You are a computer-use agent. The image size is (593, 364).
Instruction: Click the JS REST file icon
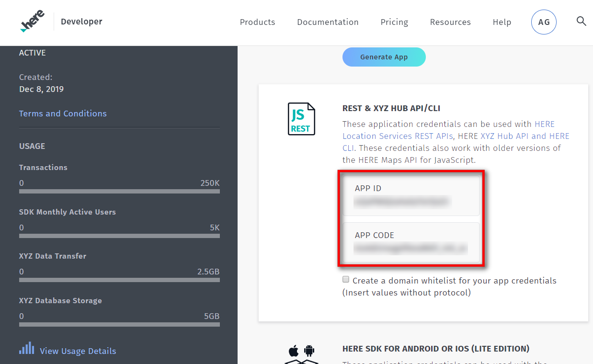[x=301, y=119]
